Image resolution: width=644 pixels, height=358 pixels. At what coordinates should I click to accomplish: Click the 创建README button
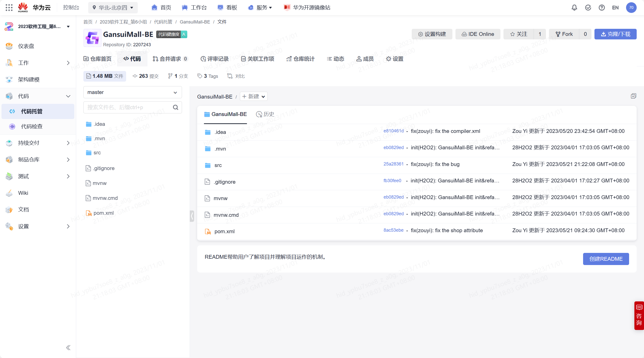point(606,259)
